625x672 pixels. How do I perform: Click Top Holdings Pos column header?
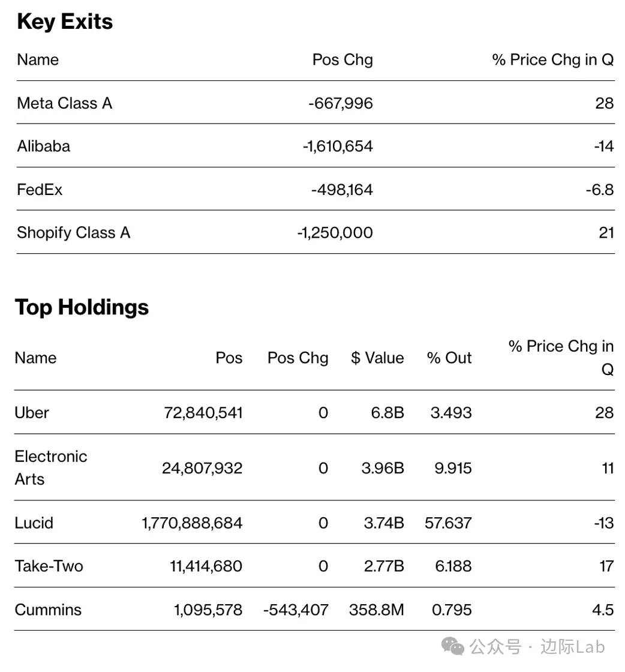click(229, 358)
